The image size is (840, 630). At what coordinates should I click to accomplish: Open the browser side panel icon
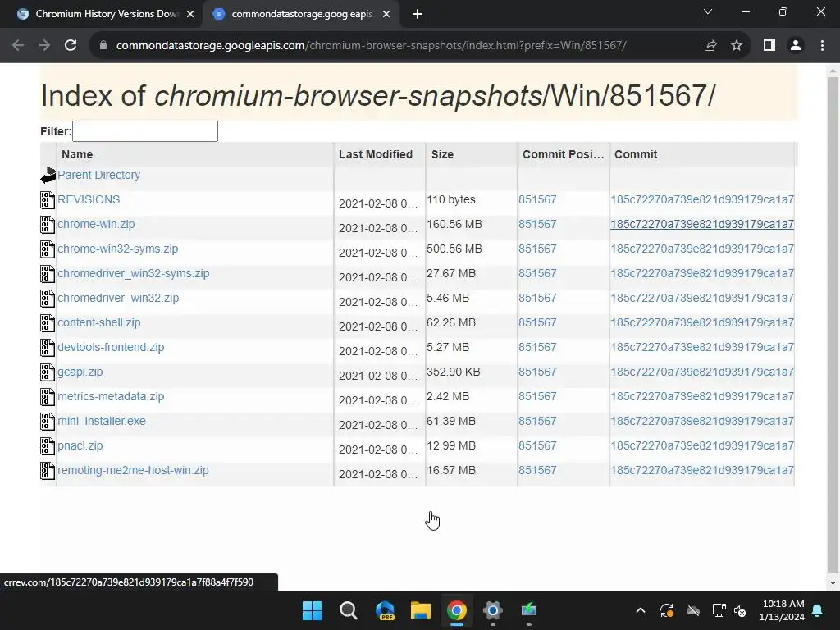(x=769, y=46)
